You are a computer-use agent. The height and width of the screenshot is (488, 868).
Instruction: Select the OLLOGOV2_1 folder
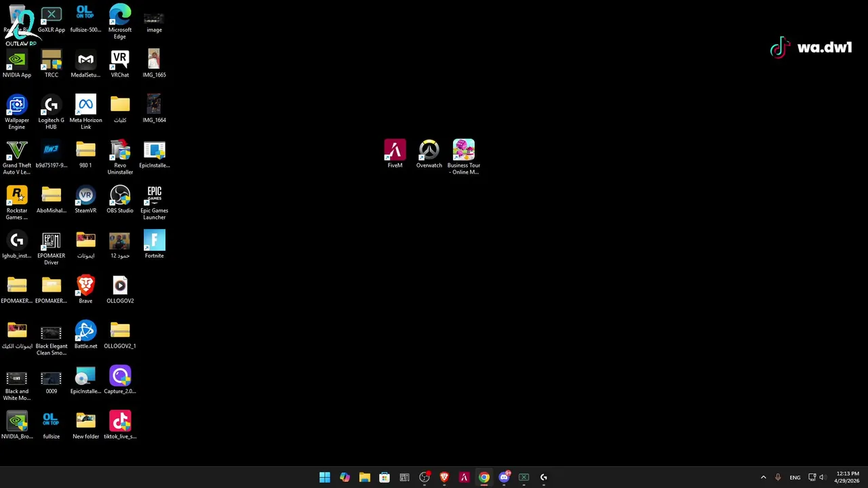120,335
